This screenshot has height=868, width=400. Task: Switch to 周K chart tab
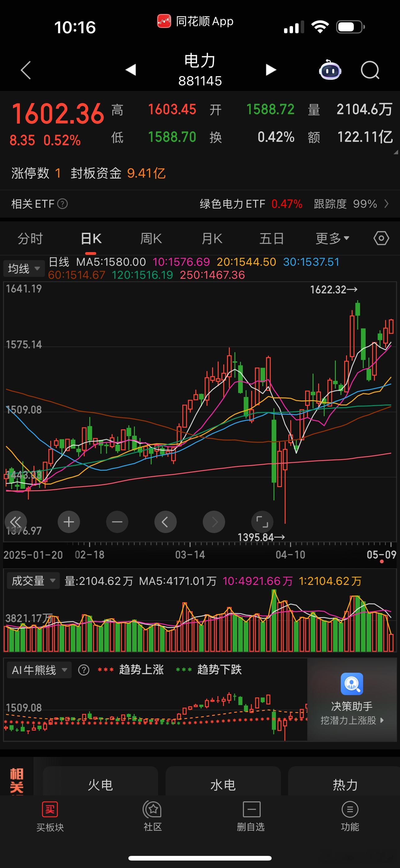pyautogui.click(x=151, y=238)
